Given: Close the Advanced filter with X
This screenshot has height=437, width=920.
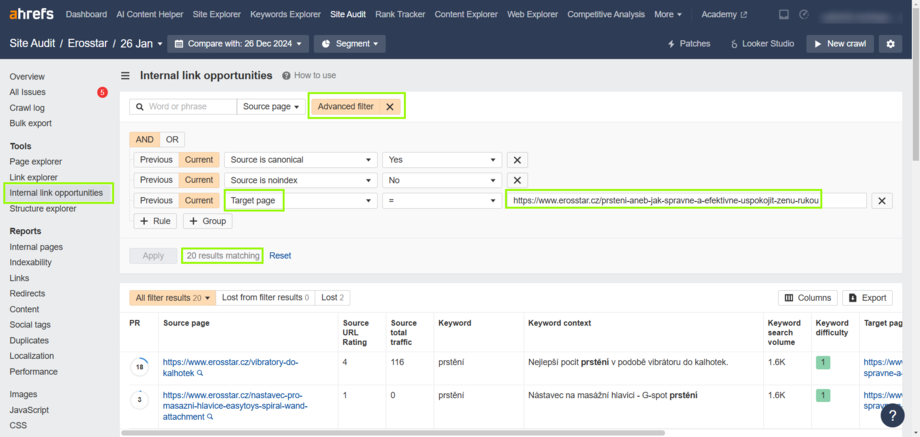Looking at the screenshot, I should tap(390, 107).
